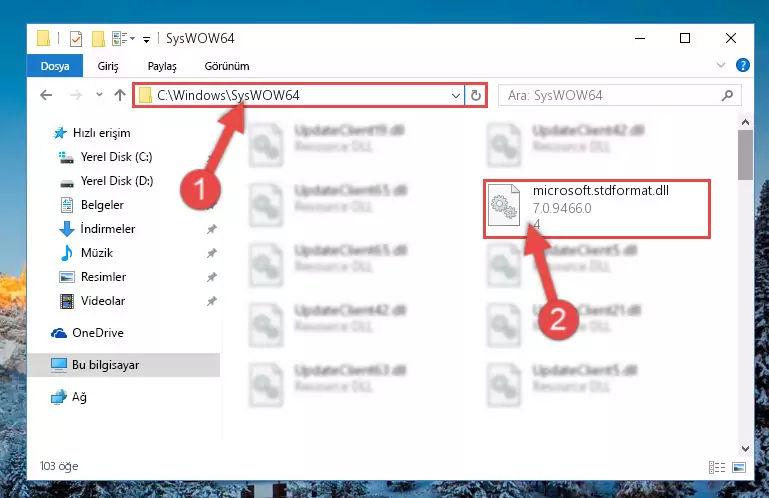The height and width of the screenshot is (498, 769).
Task: Go back with the left arrow
Action: tap(46, 95)
